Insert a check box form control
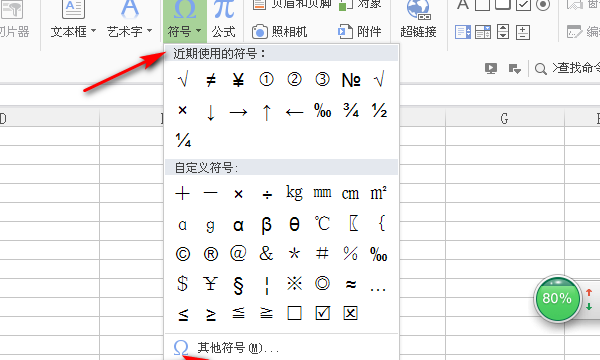The height and width of the screenshot is (360, 600). [523, 5]
